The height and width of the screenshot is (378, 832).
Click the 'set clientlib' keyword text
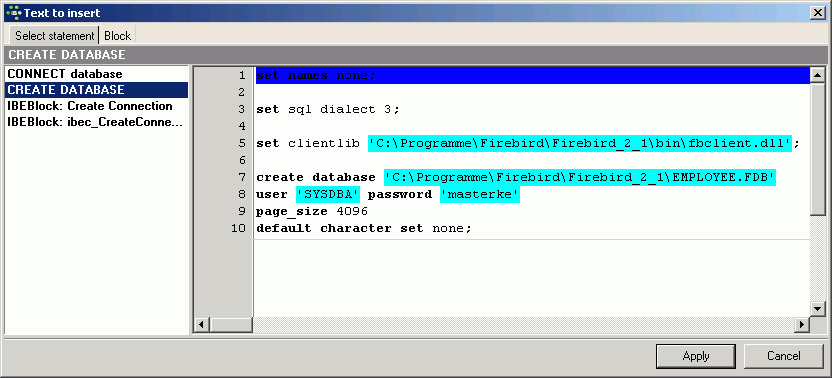308,143
